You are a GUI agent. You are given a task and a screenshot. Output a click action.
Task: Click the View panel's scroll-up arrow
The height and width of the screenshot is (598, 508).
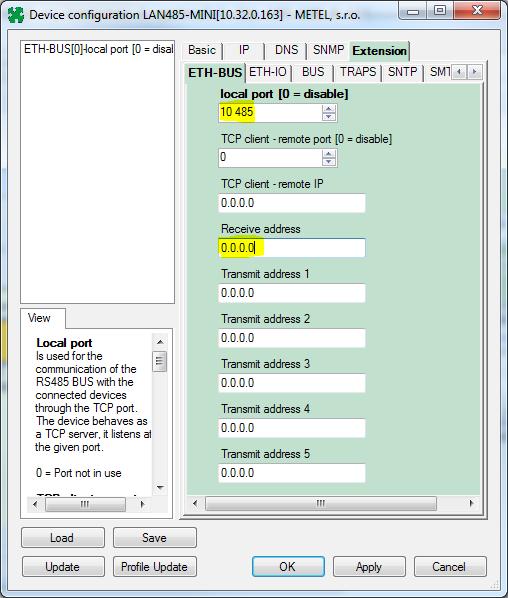coord(160,342)
